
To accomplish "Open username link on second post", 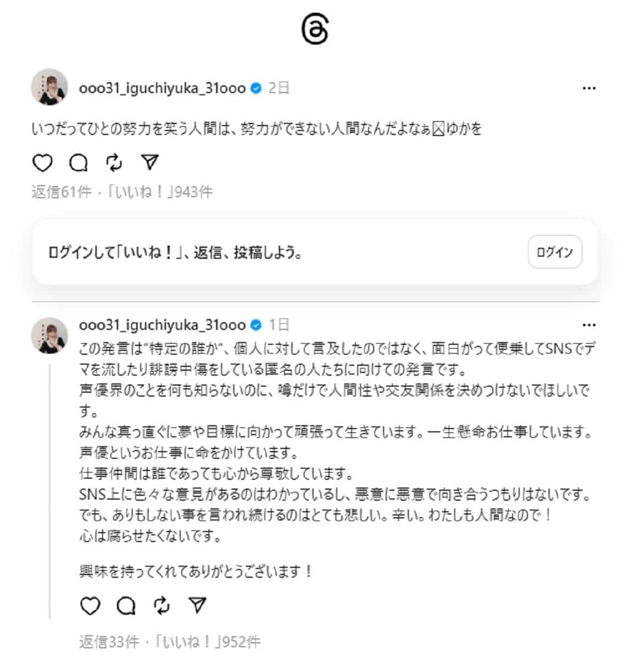I will [162, 325].
